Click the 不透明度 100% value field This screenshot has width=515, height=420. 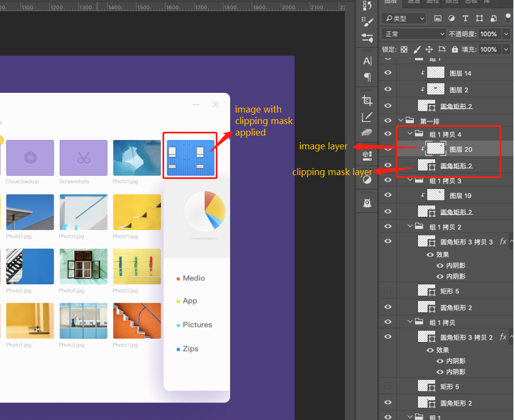pyautogui.click(x=490, y=34)
